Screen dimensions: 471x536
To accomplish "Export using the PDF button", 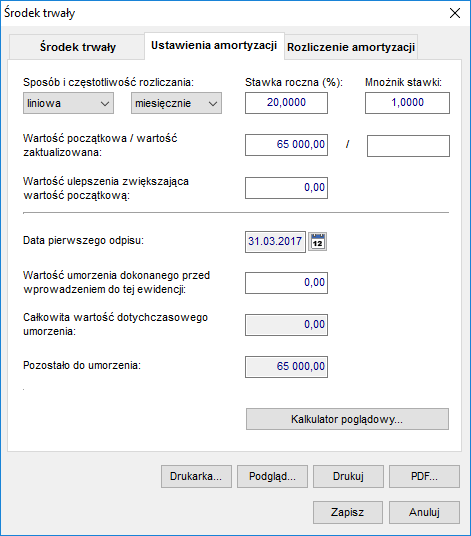I will [424, 476].
